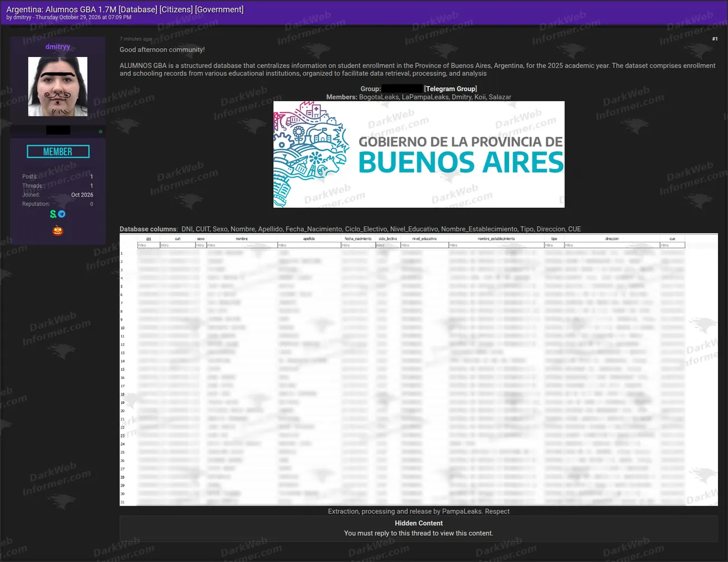Click the 'Oct 2026' join date value
728x562 pixels.
point(82,195)
